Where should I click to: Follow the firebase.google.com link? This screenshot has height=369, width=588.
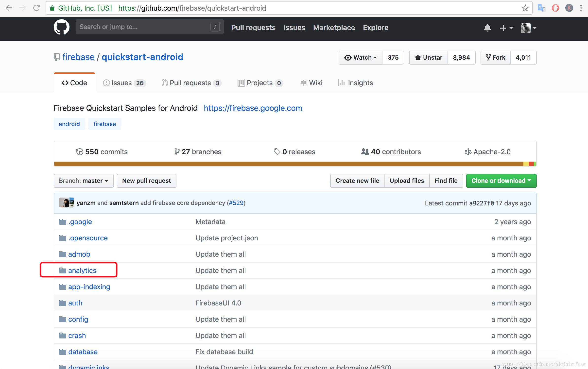pos(253,108)
